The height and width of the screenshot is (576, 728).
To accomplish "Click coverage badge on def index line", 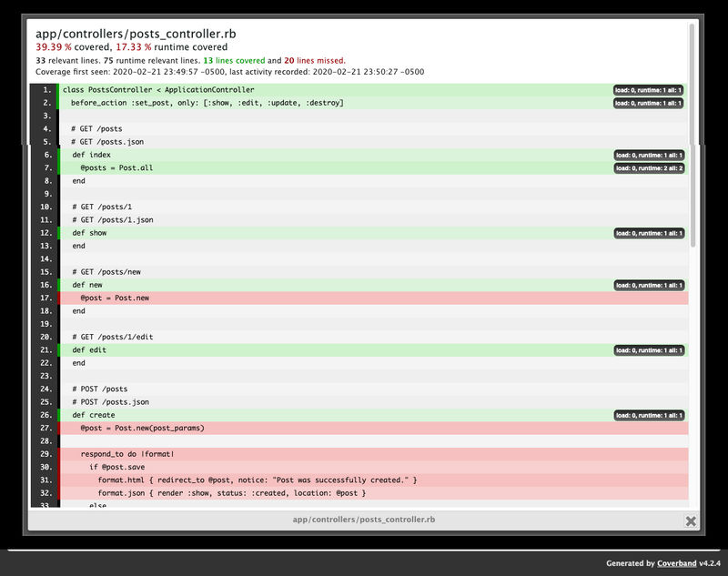I will tap(649, 155).
